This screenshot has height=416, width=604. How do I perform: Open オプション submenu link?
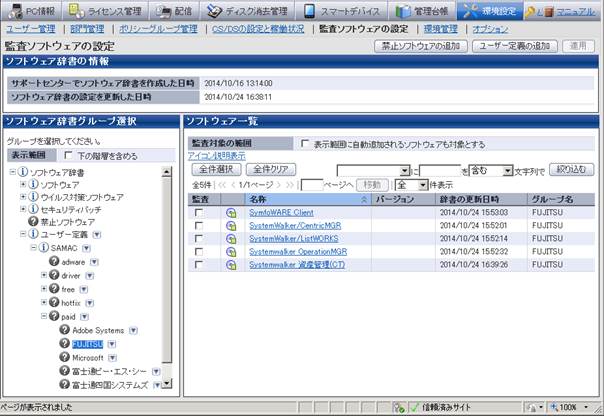click(490, 29)
